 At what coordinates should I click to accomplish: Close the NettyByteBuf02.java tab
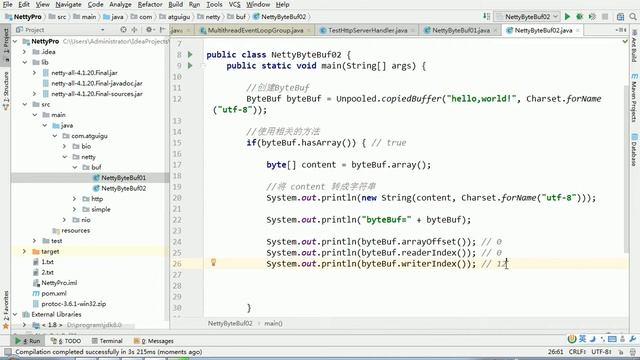point(578,30)
